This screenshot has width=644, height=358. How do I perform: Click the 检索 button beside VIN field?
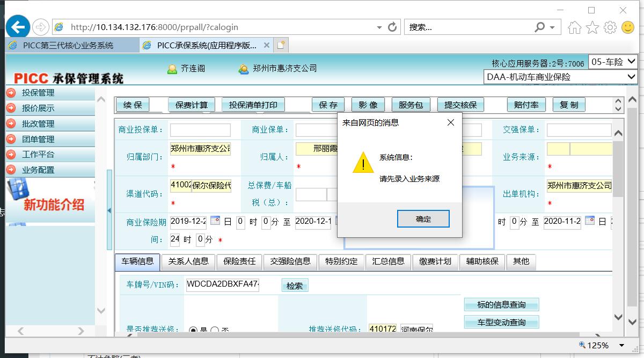295,286
